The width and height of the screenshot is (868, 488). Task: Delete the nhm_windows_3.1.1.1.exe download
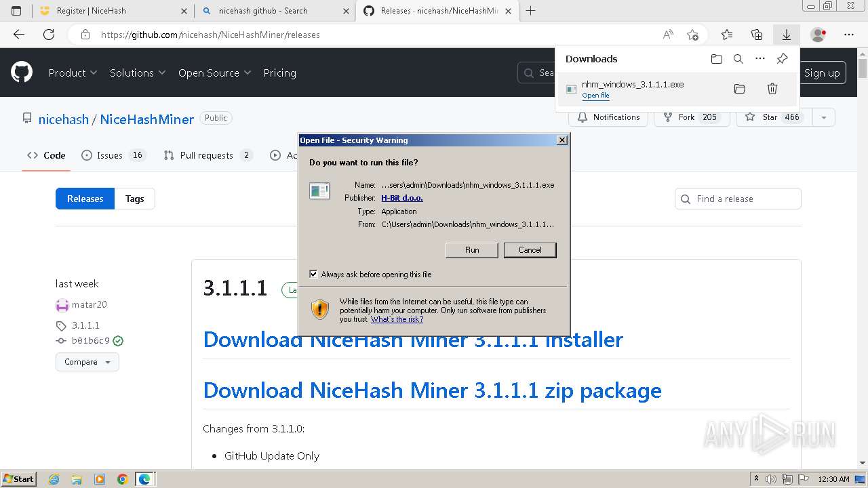point(772,89)
